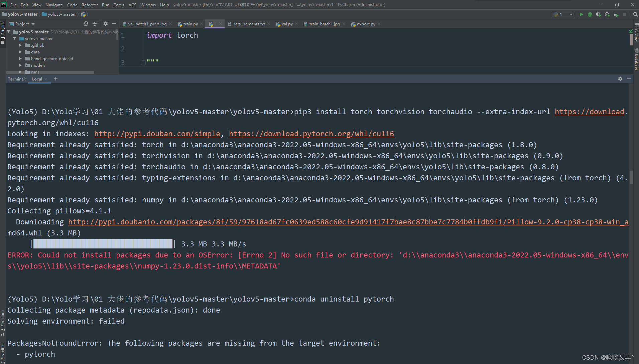Open pypi.douban.com/simple link in terminal
Screen dimensions: 639x364
[157, 134]
